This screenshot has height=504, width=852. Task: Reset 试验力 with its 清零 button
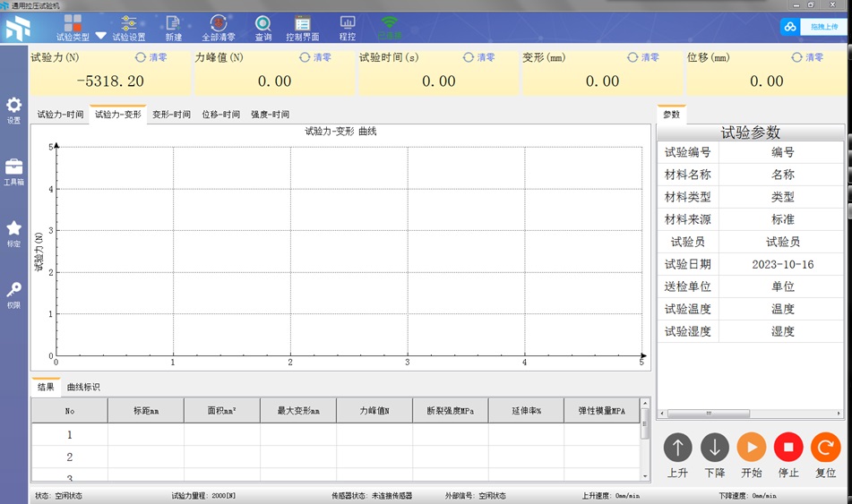tap(151, 57)
